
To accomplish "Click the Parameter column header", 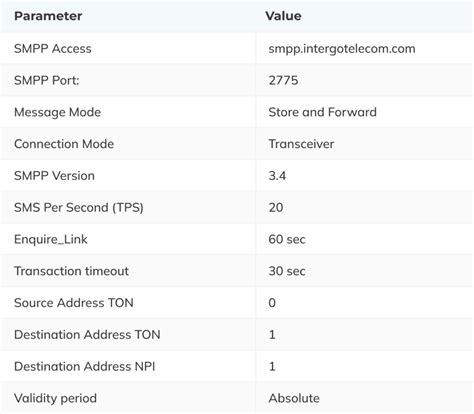I will coord(48,16).
